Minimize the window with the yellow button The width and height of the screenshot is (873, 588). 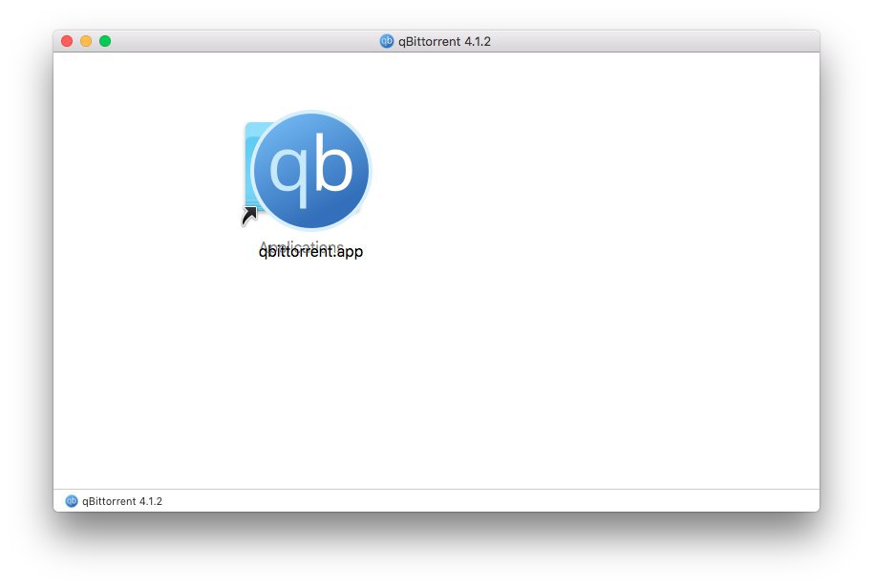[86, 41]
